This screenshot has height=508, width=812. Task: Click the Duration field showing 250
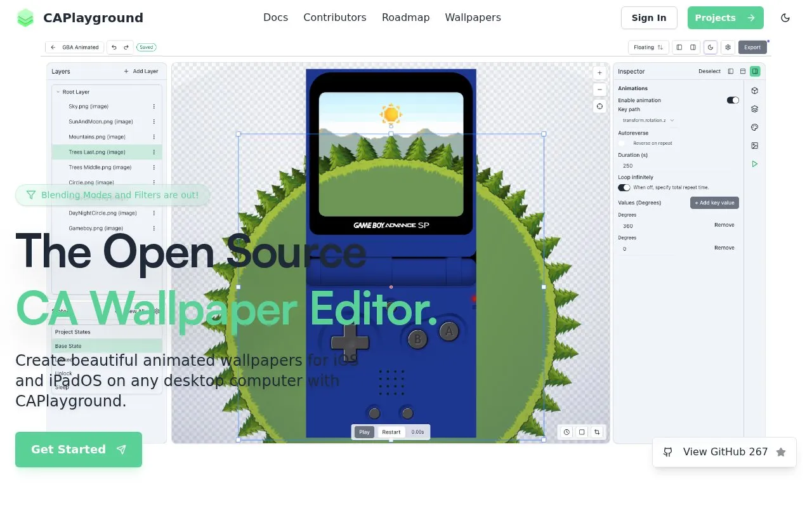pos(678,166)
